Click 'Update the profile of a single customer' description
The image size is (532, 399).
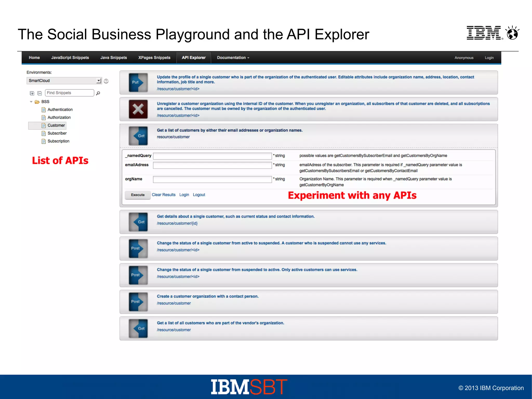click(x=315, y=80)
